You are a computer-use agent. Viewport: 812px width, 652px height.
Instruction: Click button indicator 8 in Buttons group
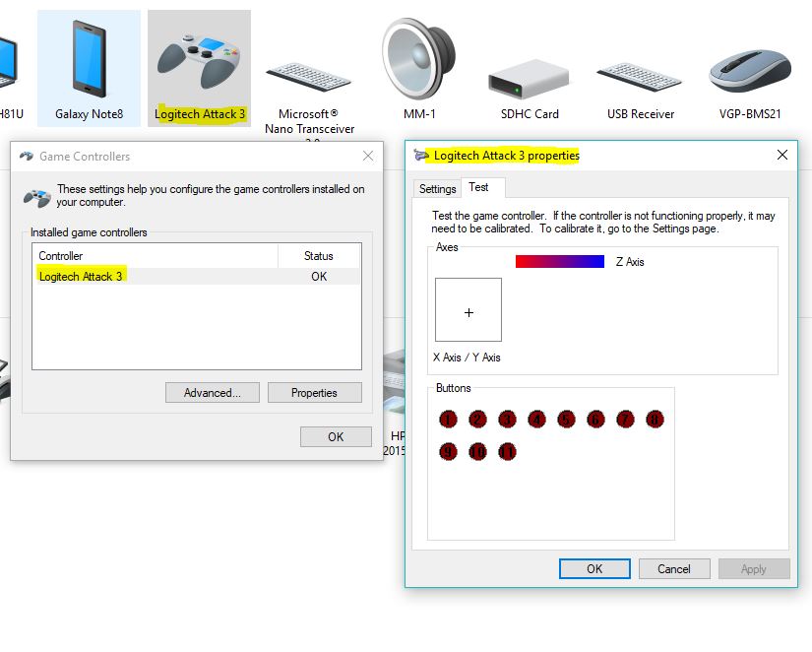point(655,419)
